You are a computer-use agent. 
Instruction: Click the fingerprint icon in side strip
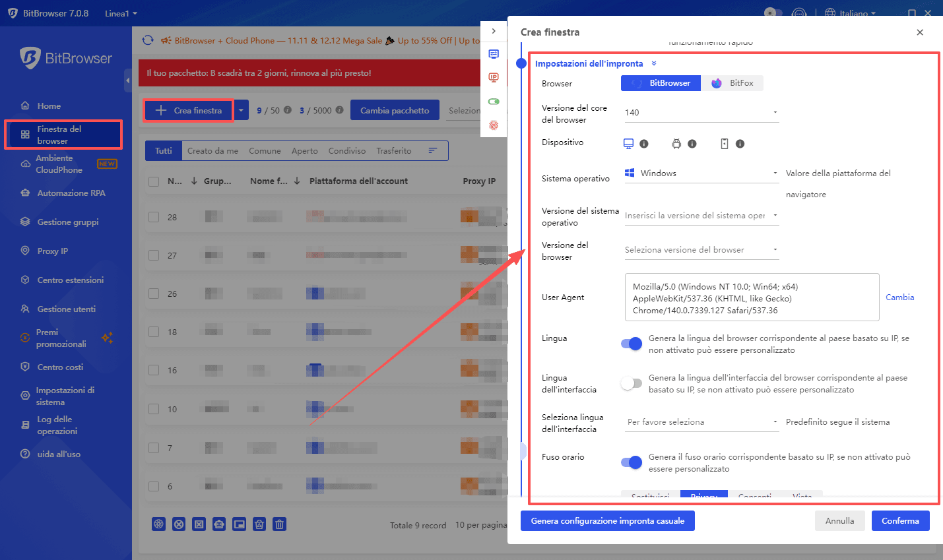click(x=493, y=125)
